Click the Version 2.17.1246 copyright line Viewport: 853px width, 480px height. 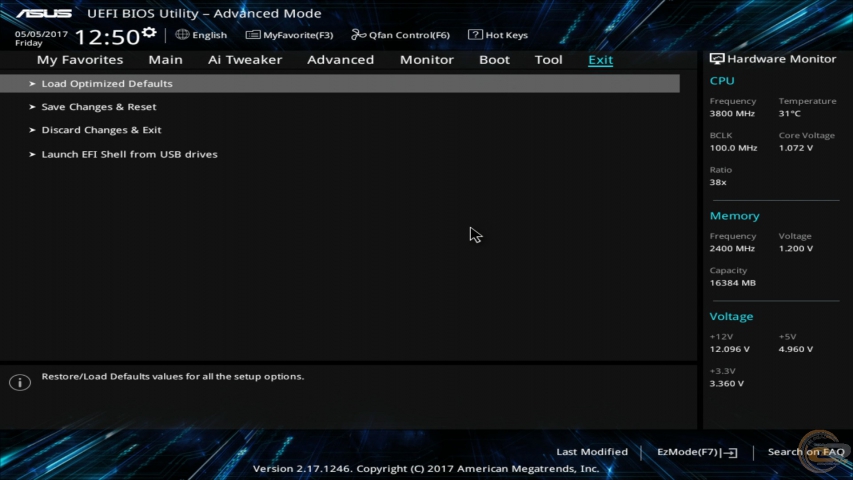pos(426,469)
